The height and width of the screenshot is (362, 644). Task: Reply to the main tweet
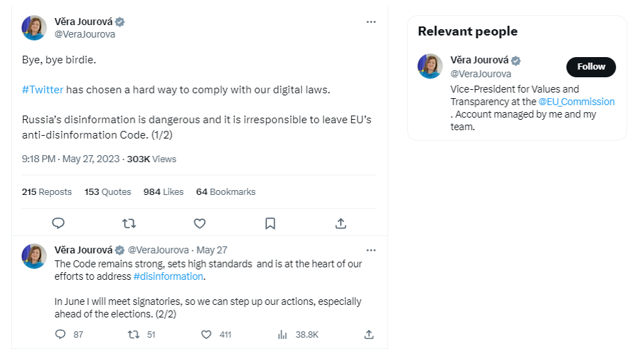coord(59,223)
